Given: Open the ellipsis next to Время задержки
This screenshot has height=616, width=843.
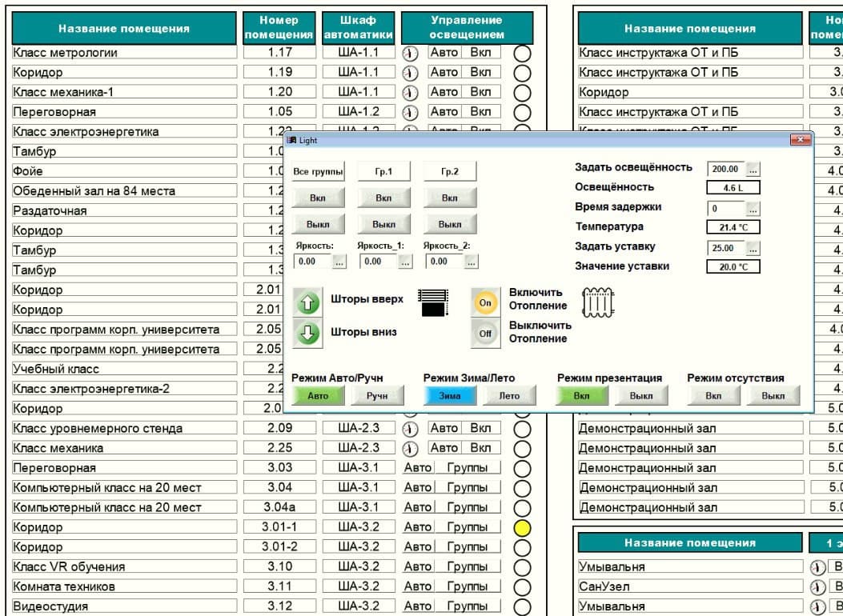Looking at the screenshot, I should coord(753,209).
